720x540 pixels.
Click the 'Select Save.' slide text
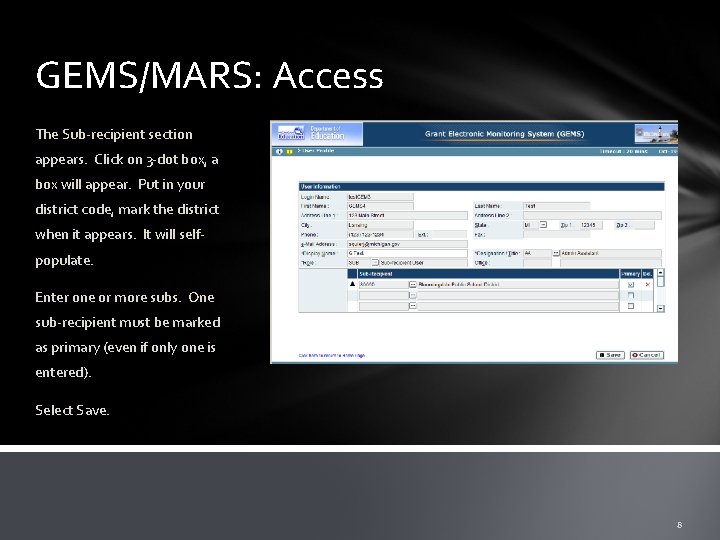click(x=73, y=410)
